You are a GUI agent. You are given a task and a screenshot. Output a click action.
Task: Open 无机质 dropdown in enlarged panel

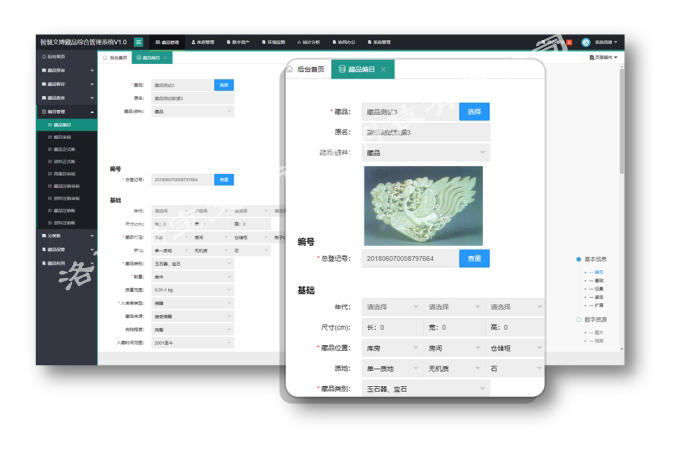pyautogui.click(x=454, y=369)
